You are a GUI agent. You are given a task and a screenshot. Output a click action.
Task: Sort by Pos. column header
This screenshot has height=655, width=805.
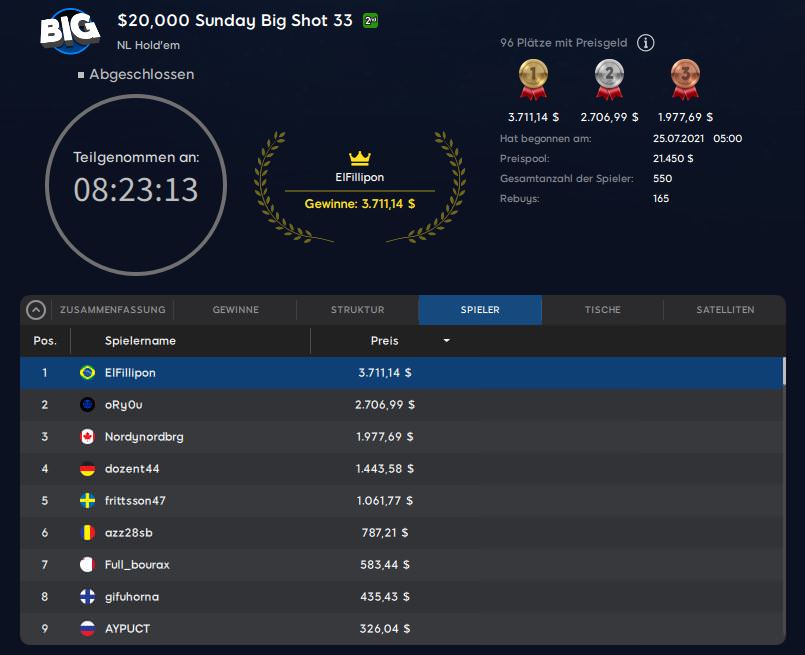coord(45,341)
